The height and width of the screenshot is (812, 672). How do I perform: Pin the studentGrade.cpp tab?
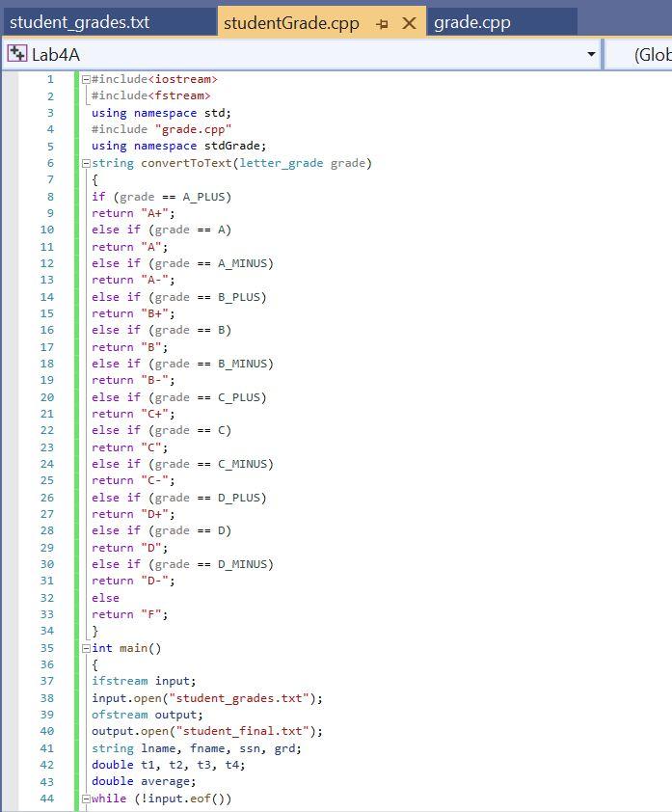click(382, 24)
